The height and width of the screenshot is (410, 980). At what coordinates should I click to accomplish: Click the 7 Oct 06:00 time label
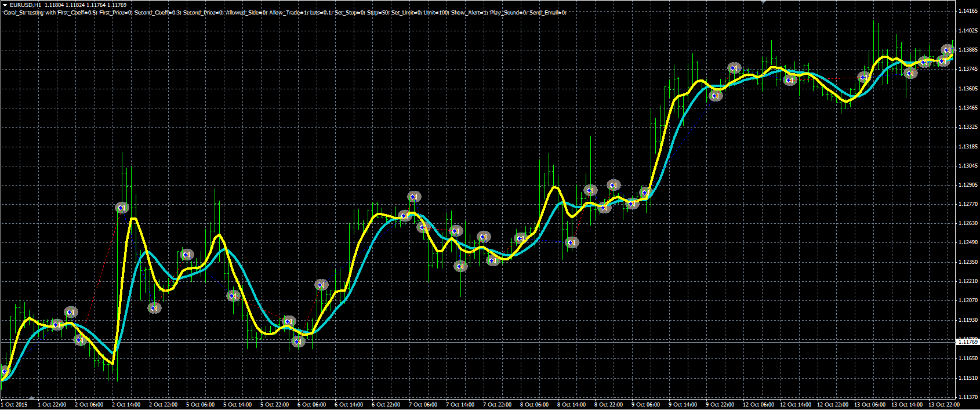coord(423,405)
